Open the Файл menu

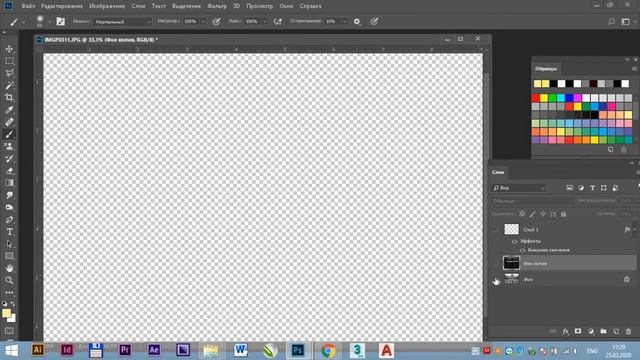pos(28,6)
